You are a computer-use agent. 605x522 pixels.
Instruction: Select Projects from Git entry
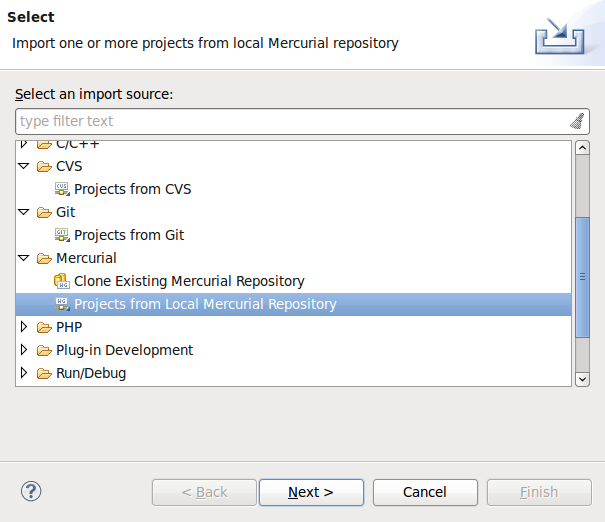click(x=129, y=235)
